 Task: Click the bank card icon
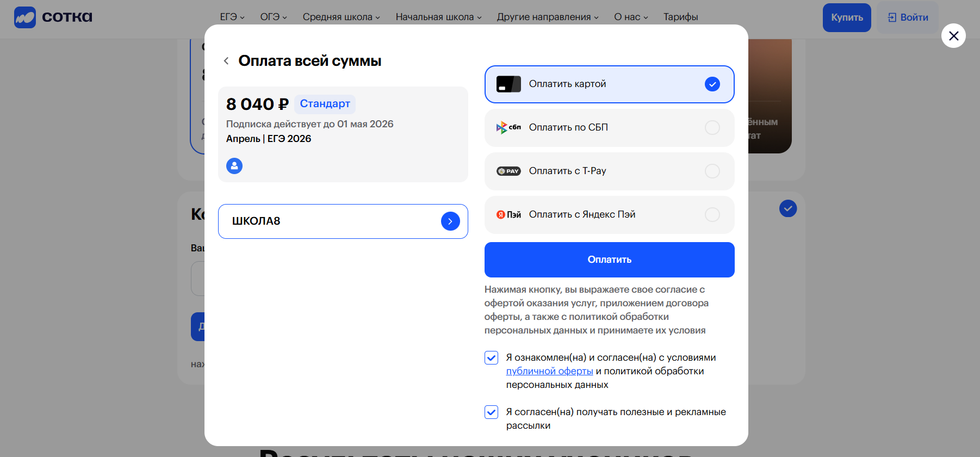tap(508, 84)
